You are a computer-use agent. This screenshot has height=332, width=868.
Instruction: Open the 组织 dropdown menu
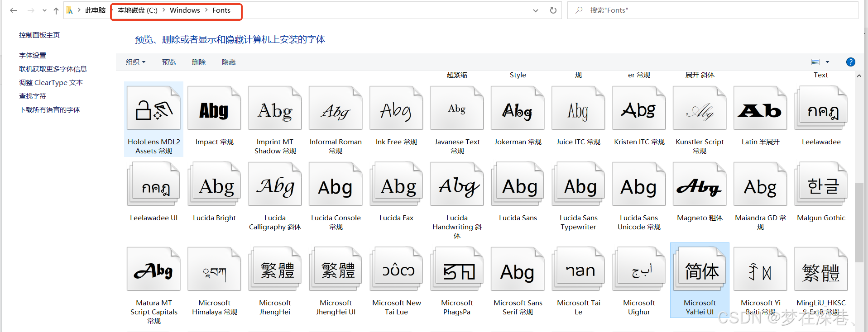pyautogui.click(x=135, y=62)
